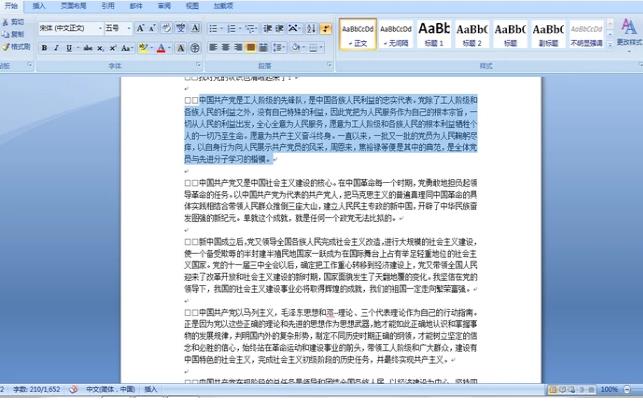Click the Shrink Font icon
This screenshot has width=643, height=401.
point(152,28)
